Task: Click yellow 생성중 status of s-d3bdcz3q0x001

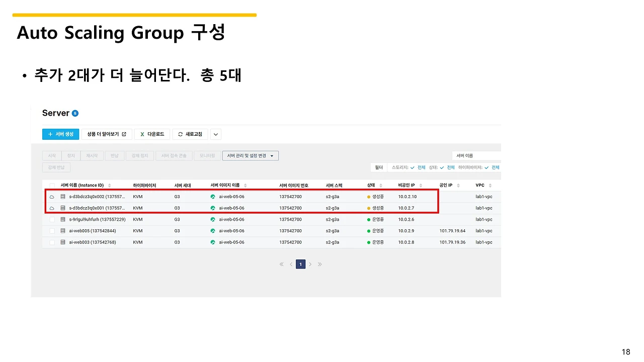Action: click(375, 208)
